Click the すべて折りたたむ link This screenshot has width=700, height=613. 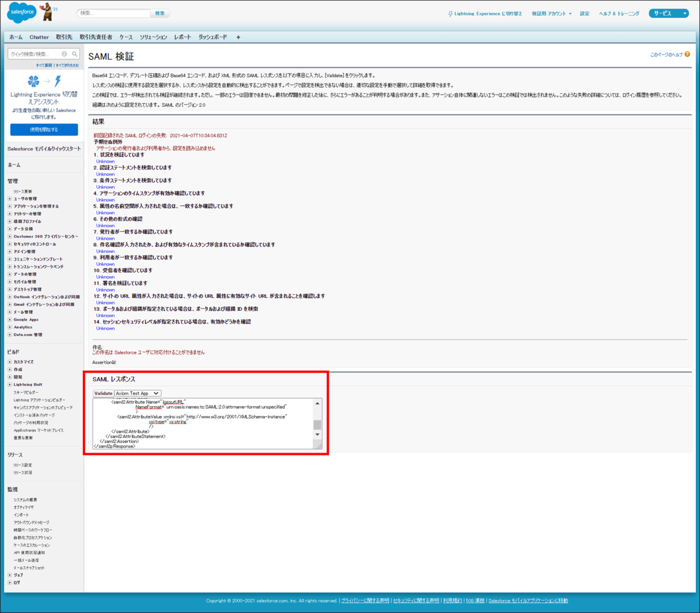pos(67,65)
